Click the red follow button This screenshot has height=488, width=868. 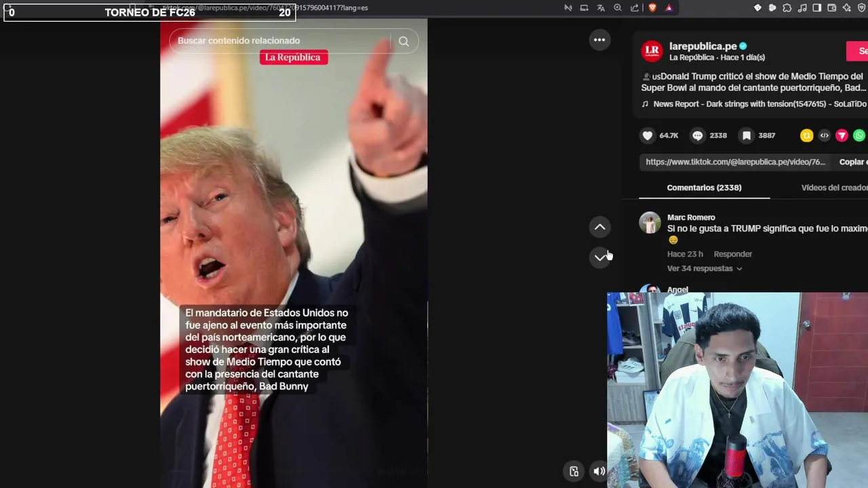click(x=857, y=51)
